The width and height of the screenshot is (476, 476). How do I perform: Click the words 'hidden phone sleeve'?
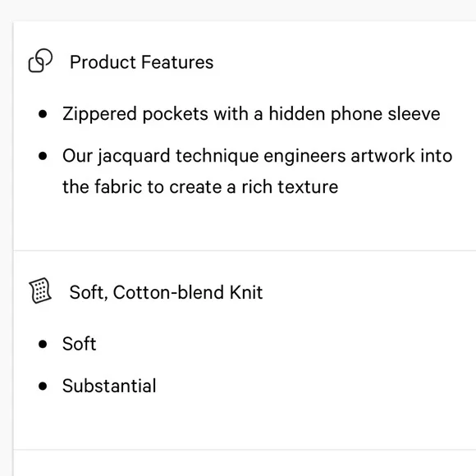(x=355, y=114)
